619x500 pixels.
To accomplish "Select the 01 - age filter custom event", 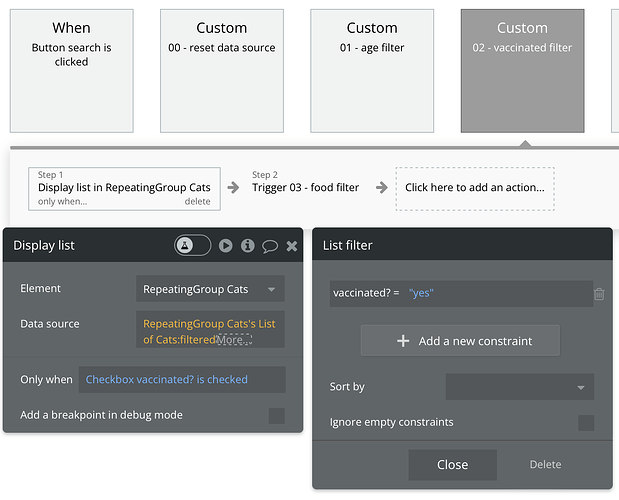I will (x=372, y=70).
